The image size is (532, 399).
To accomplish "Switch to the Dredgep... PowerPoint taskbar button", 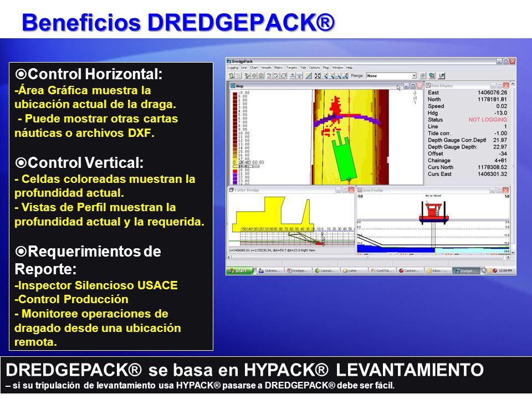I will coord(299,270).
